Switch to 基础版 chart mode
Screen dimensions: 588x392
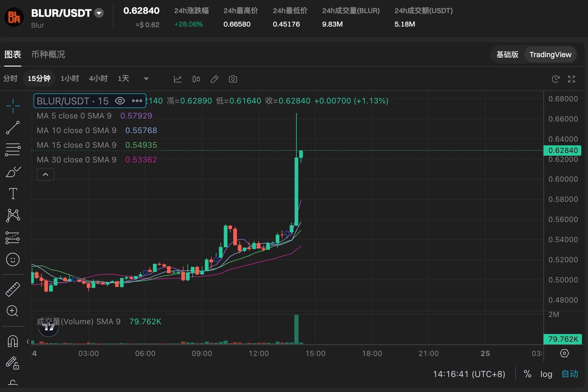(507, 54)
